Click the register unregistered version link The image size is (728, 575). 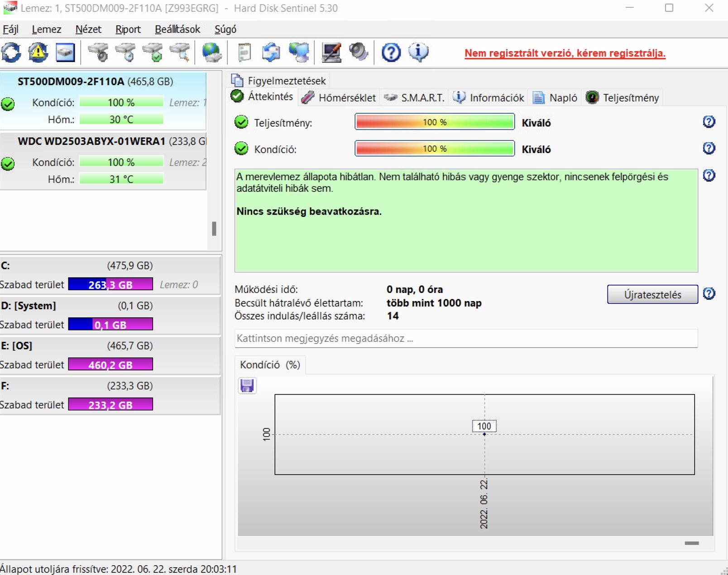(565, 53)
